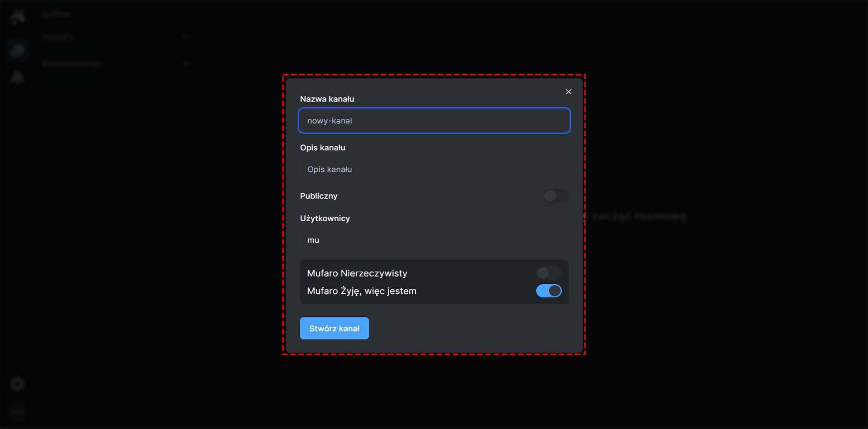Image resolution: width=868 pixels, height=429 pixels.
Task: Select the highlighted chat icon in sidebar
Action: [x=18, y=50]
